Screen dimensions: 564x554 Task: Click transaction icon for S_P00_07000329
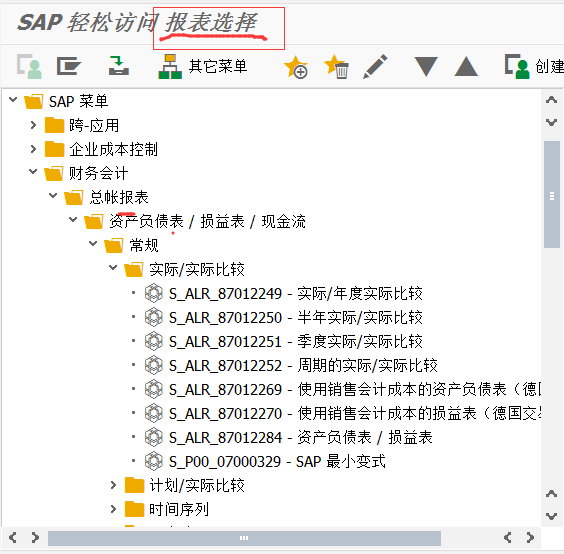point(154,461)
